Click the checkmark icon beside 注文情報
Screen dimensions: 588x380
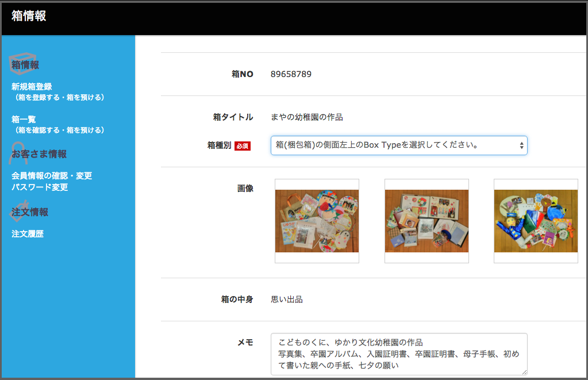19,210
